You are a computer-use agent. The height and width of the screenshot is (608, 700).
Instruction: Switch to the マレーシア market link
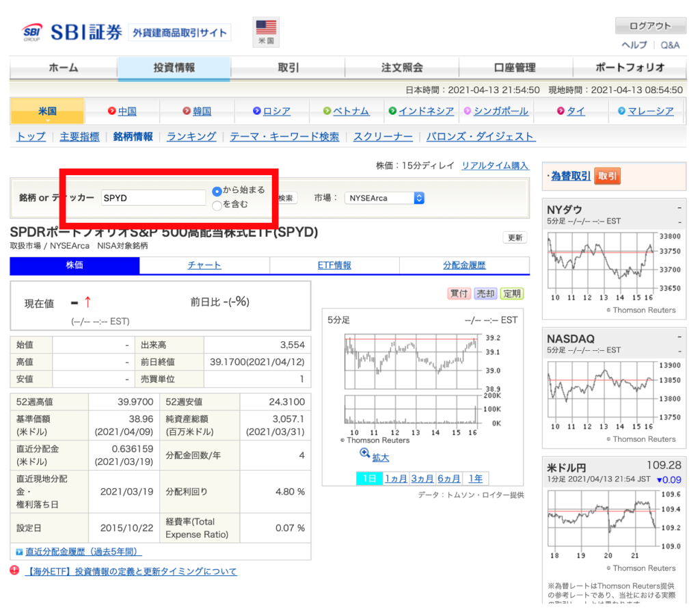click(651, 111)
